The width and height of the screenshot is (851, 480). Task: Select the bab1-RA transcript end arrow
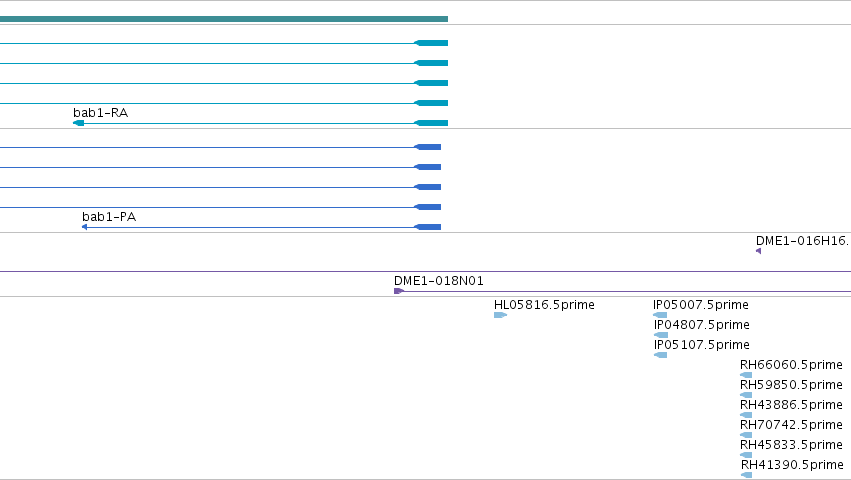point(79,123)
